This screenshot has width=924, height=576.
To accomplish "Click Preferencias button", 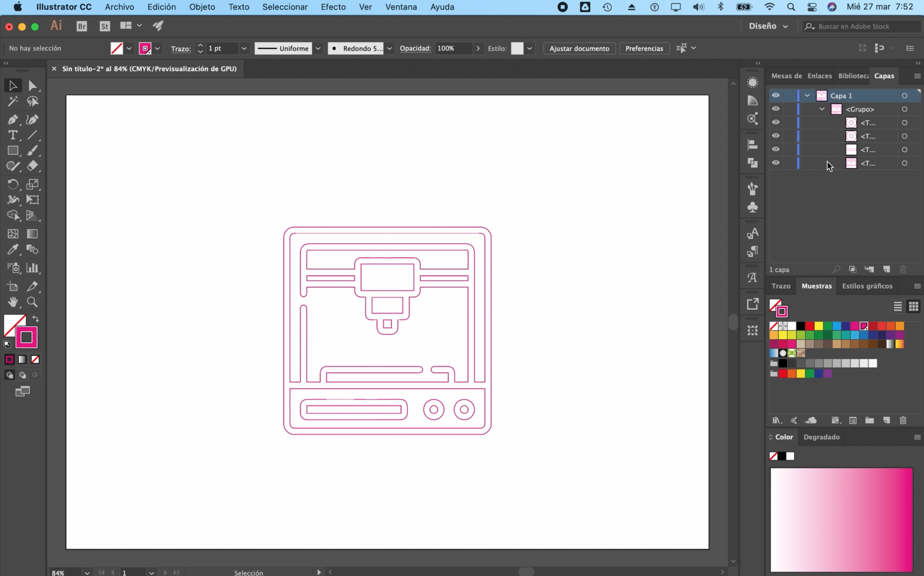I will click(x=644, y=48).
